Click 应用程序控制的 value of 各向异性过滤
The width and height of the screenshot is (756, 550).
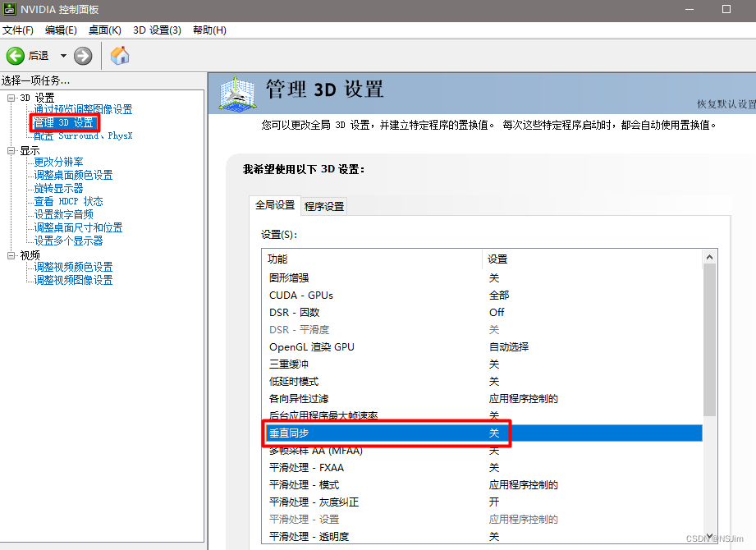point(523,399)
